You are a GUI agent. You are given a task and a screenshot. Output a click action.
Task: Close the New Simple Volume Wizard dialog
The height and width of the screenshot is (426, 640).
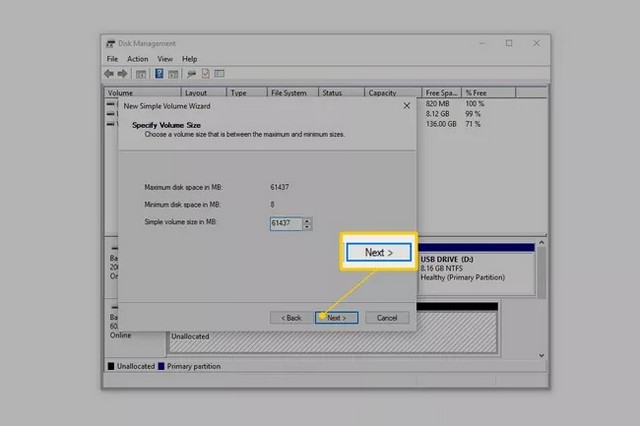405,105
